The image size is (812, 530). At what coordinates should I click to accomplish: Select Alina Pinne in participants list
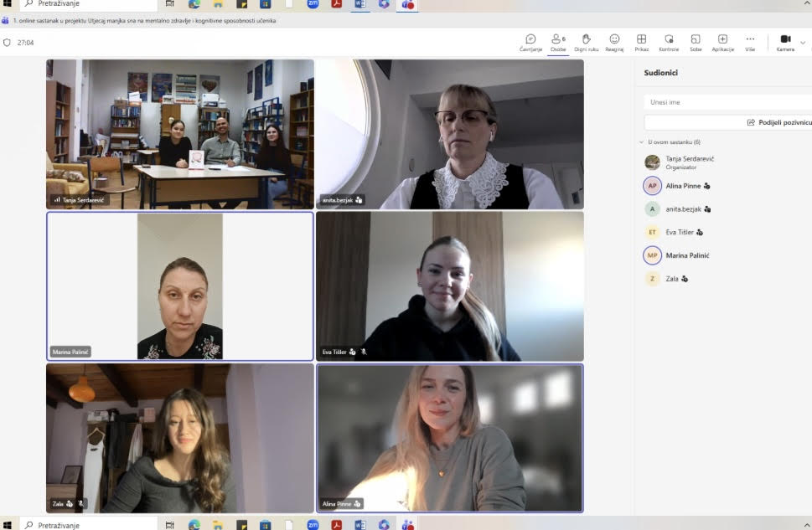(x=682, y=186)
